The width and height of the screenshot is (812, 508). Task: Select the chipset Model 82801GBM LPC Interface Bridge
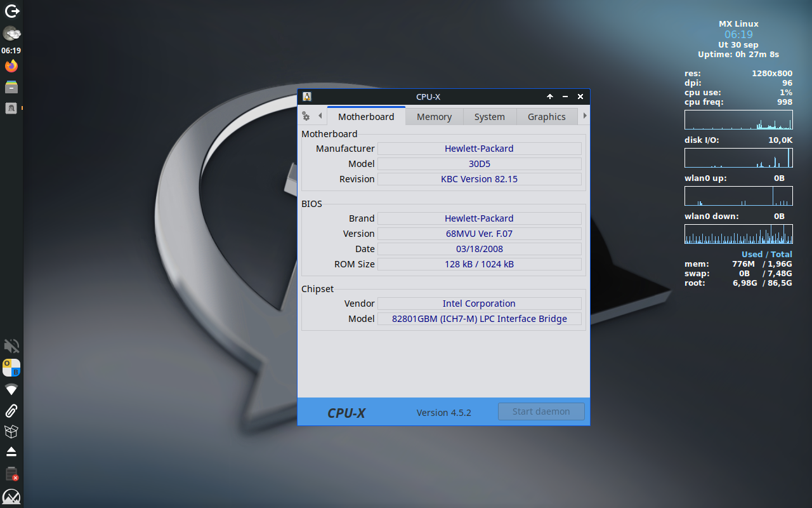[x=480, y=319]
